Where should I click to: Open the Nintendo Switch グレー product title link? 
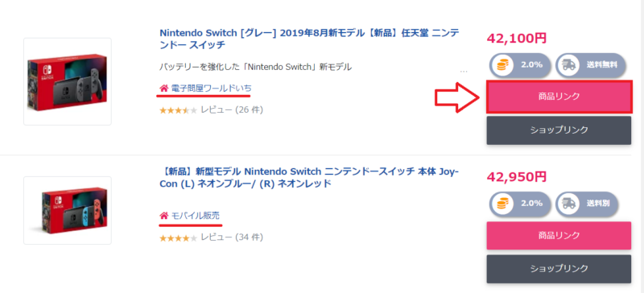[309, 39]
